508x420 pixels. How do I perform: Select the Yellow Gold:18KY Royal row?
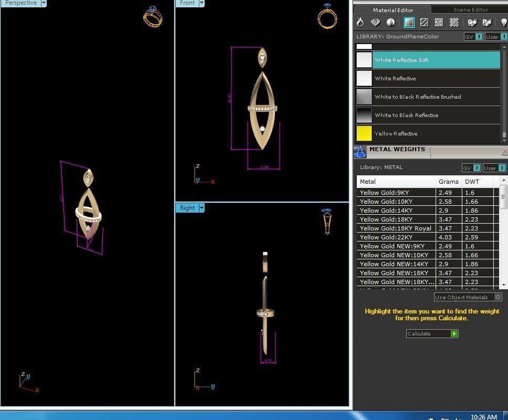coord(428,228)
